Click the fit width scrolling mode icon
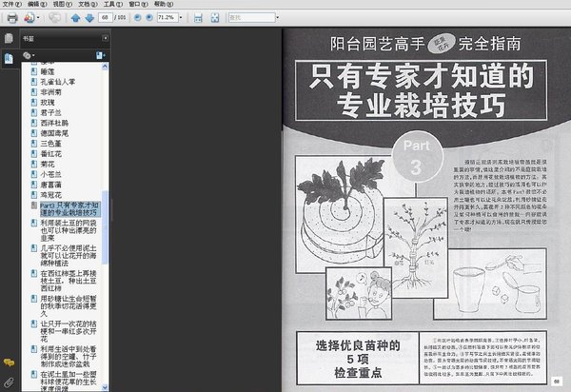 tap(198, 18)
